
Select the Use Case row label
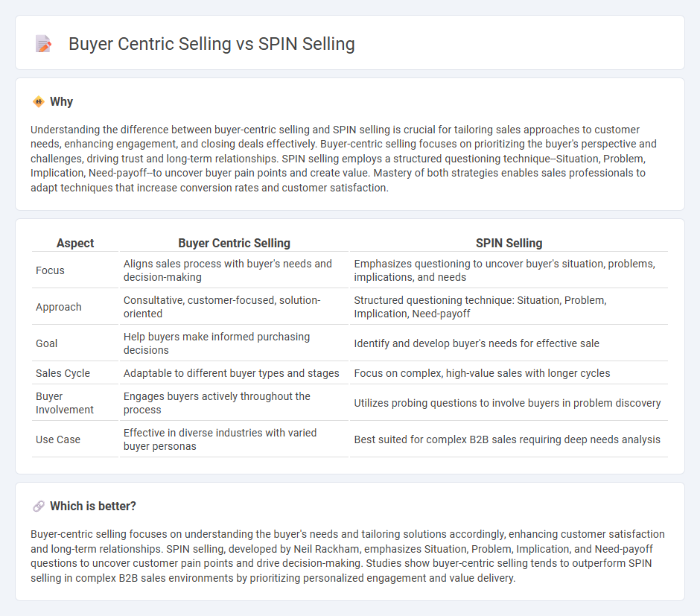click(x=58, y=439)
